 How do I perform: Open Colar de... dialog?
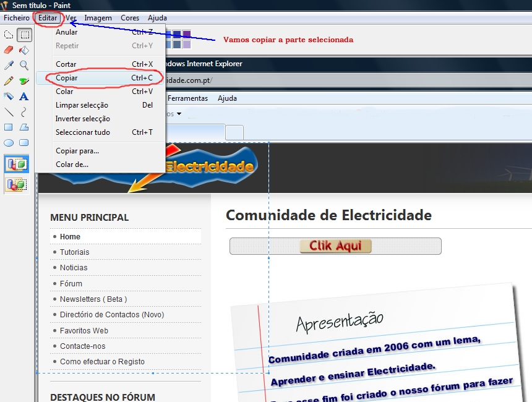click(x=101, y=165)
